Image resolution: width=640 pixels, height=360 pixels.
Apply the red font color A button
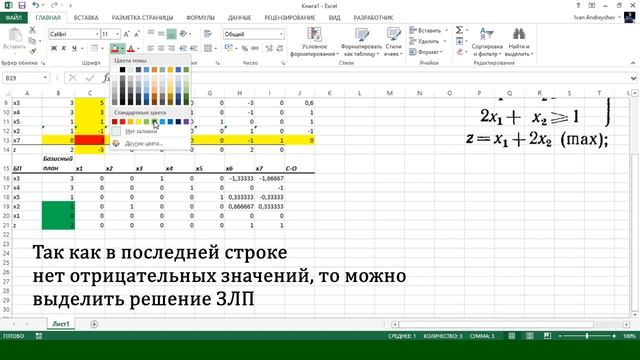click(131, 49)
